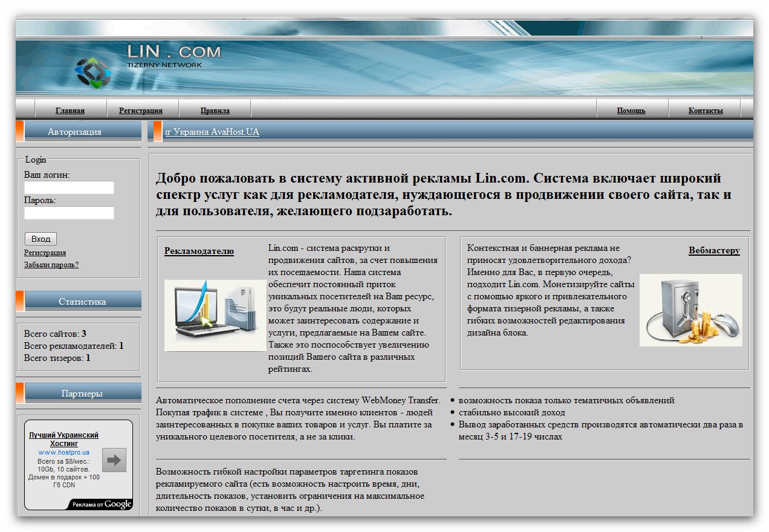Follow the Регистрация link below login button
The image size is (769, 532).
tap(45, 253)
